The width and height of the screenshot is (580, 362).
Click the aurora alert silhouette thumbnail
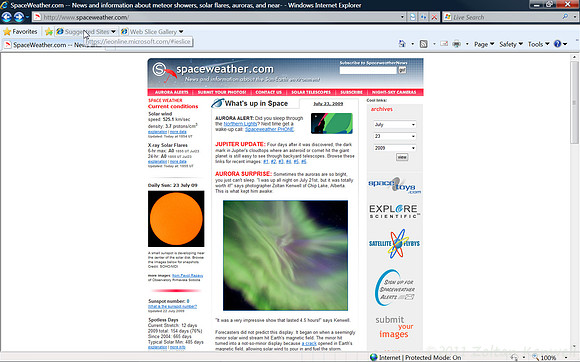click(332, 124)
